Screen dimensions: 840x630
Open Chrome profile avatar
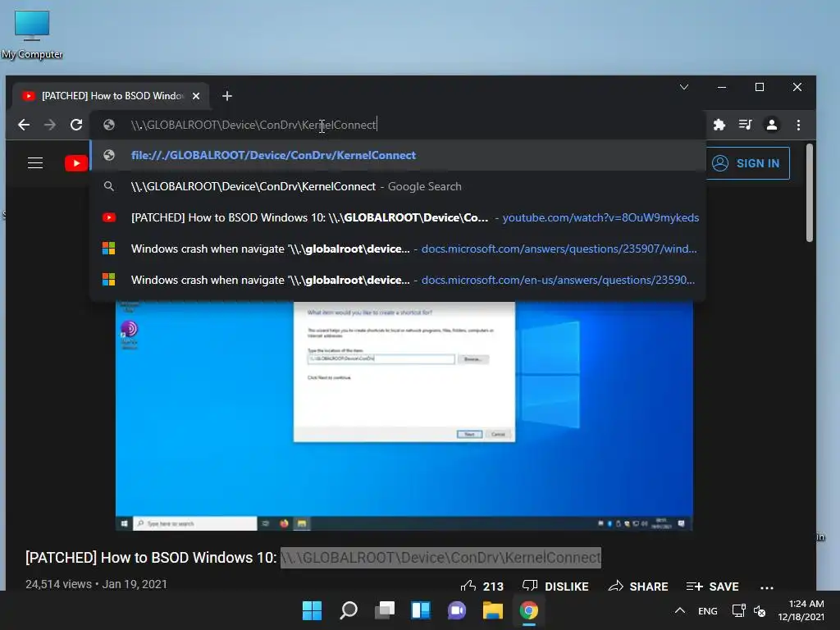pos(771,125)
